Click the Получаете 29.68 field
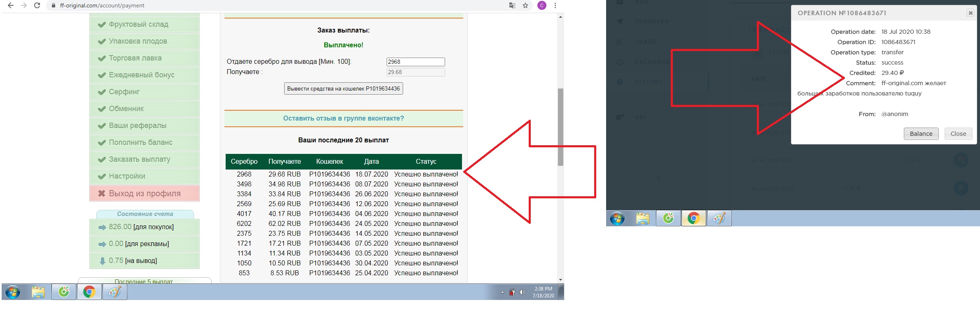The width and height of the screenshot is (980, 316). coord(415,72)
